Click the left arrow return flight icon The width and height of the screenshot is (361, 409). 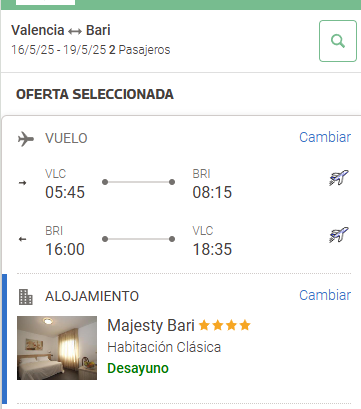[x=22, y=239]
